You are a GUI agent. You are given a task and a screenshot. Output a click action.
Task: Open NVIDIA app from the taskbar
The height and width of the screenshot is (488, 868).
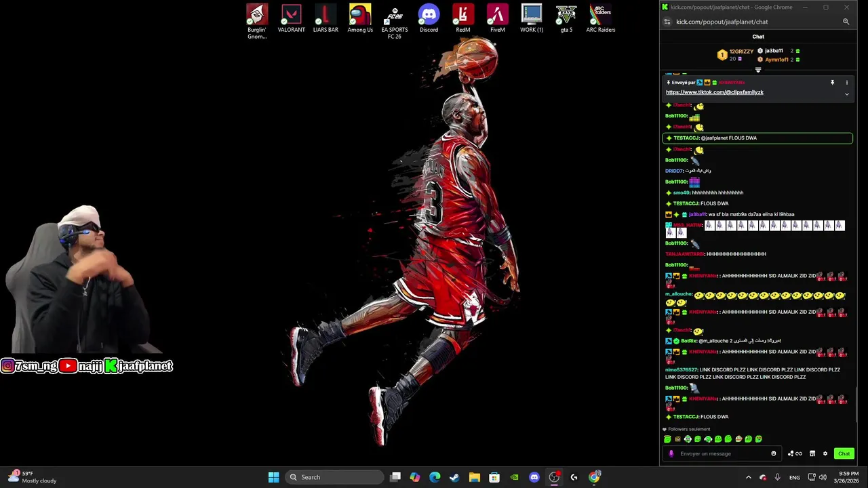coord(514,477)
